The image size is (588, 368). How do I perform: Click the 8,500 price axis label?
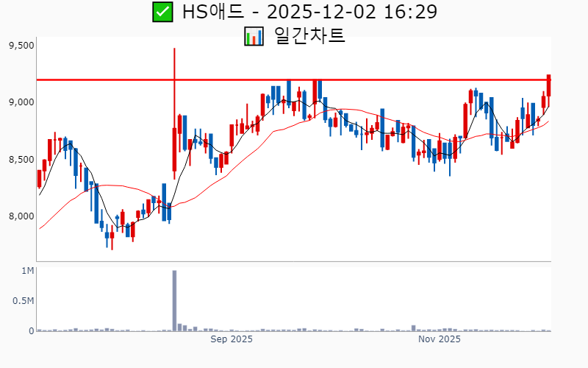(x=21, y=159)
